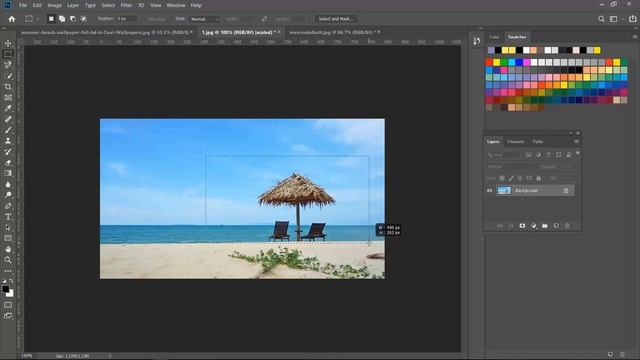Toggle Lock position icon in Layers panel

(x=520, y=178)
